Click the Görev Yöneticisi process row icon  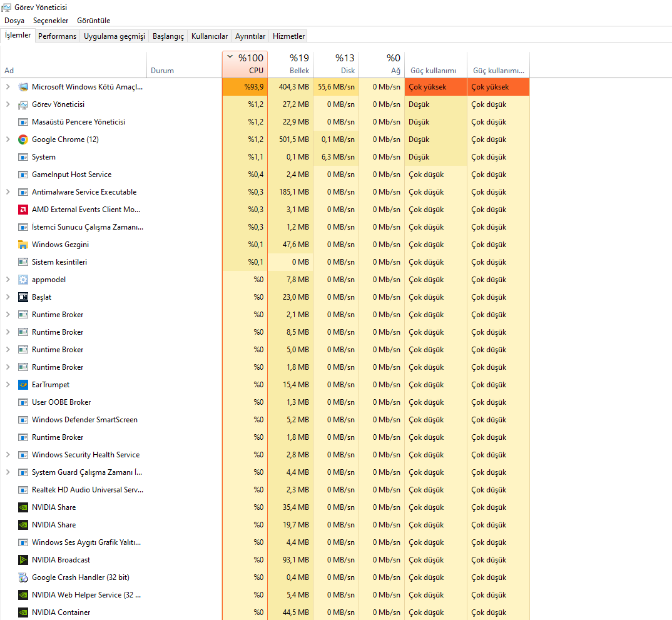(x=23, y=104)
